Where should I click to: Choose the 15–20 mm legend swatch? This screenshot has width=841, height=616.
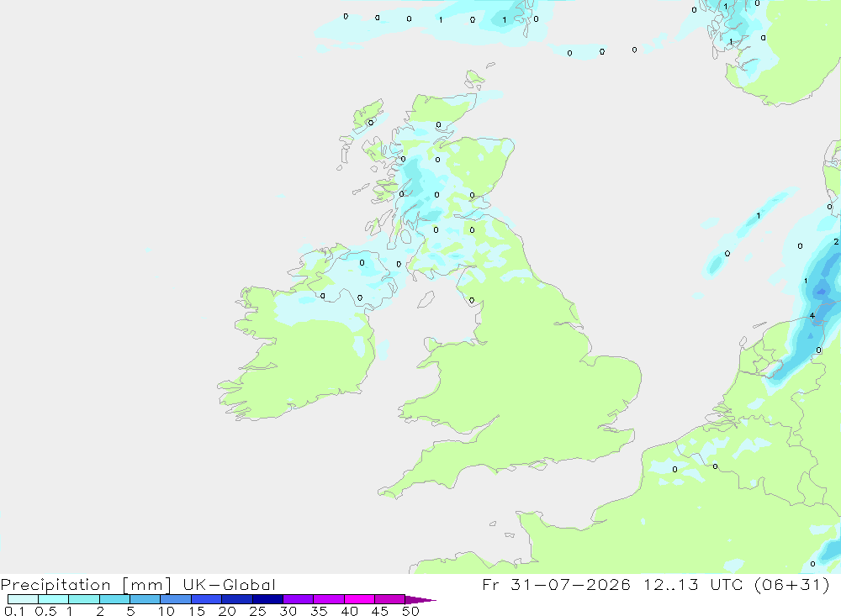click(x=206, y=599)
